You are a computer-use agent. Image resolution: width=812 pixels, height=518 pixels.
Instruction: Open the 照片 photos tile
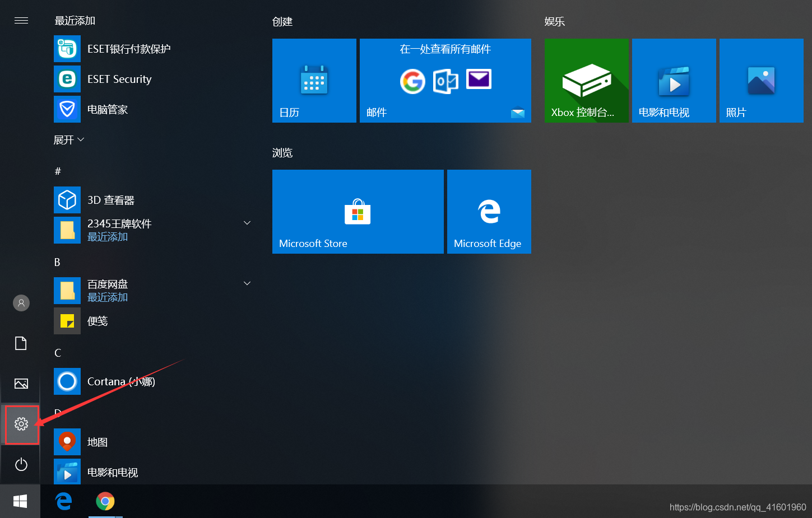coord(762,81)
